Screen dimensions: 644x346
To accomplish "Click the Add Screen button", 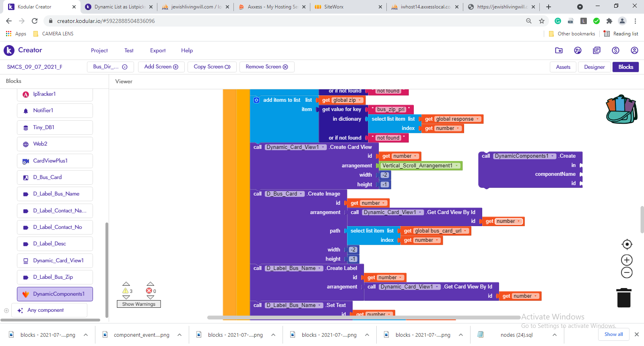I will coord(161,67).
